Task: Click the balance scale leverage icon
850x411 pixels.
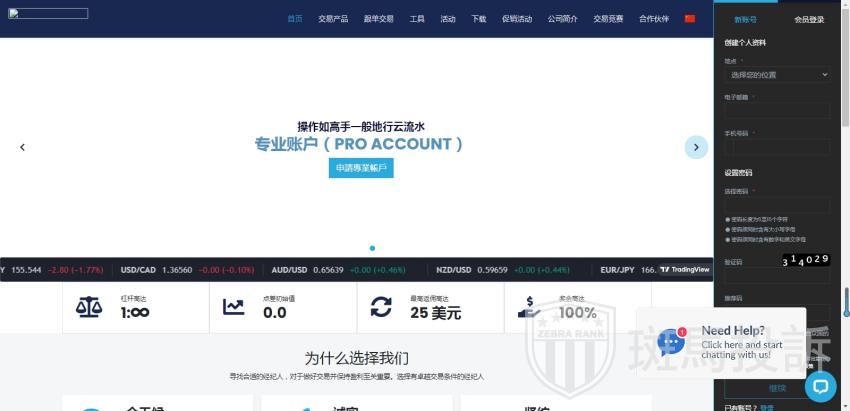Action: point(89,307)
